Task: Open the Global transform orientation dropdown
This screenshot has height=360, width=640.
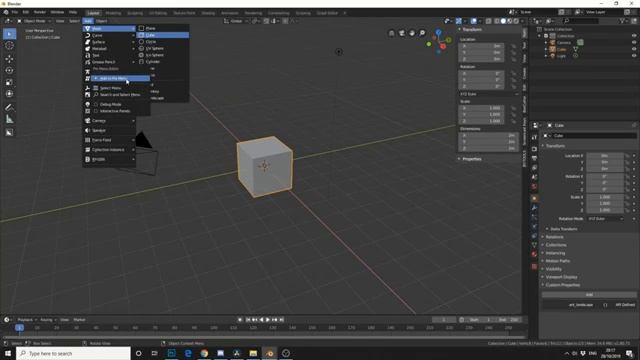Action: 236,21
